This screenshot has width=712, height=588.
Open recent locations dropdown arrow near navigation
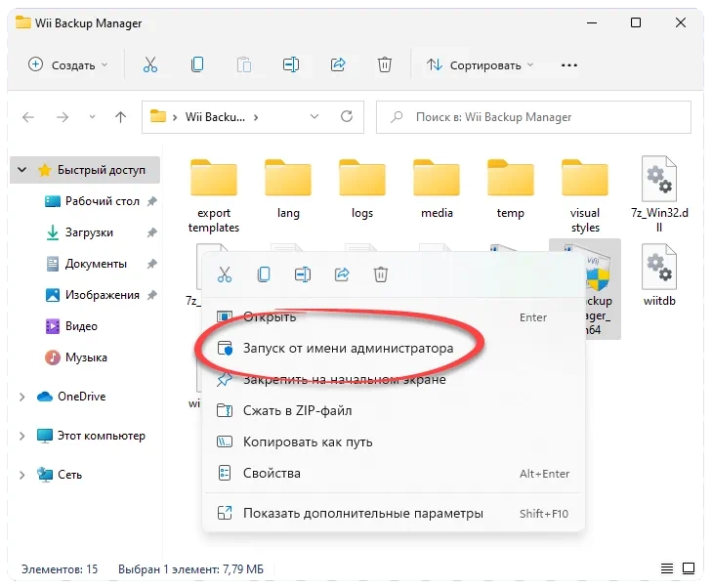pos(92,117)
